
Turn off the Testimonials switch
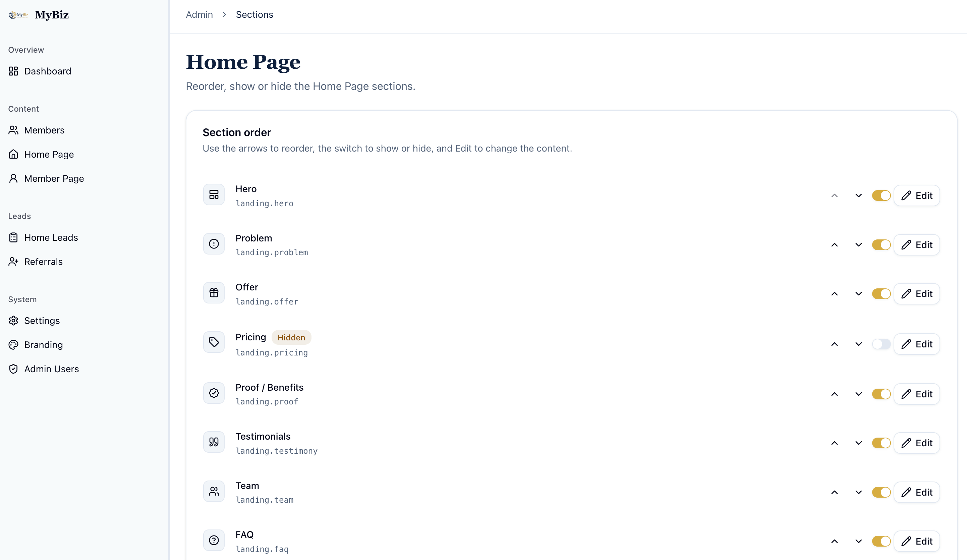pos(881,443)
